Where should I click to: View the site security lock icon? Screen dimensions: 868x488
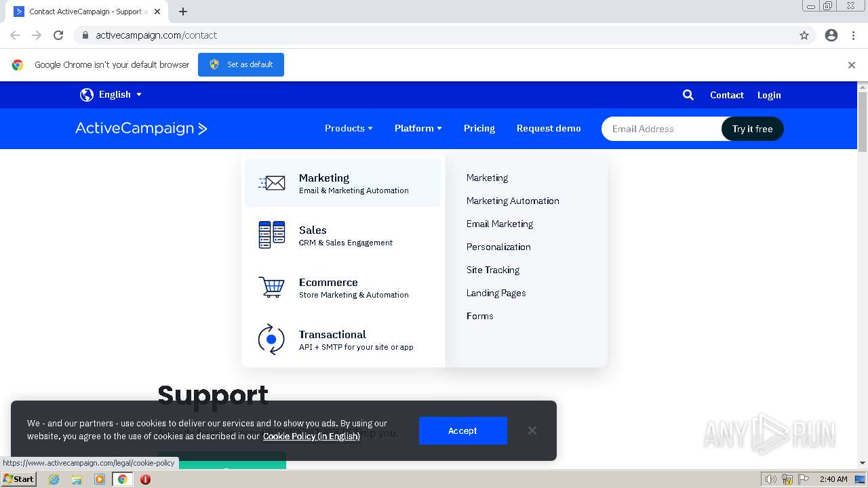click(85, 35)
